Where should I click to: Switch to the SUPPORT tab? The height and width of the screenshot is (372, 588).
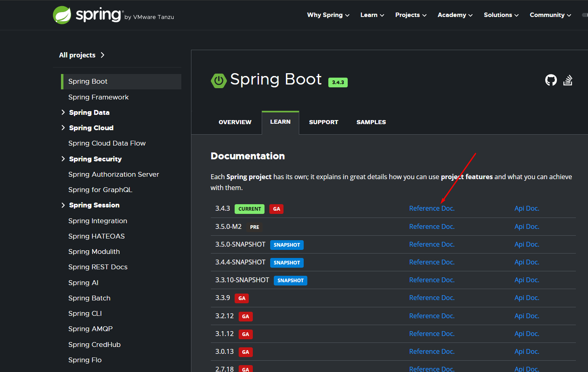323,122
